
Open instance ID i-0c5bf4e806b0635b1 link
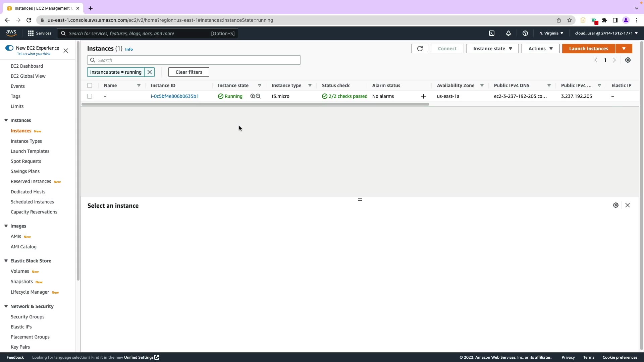pos(175,96)
